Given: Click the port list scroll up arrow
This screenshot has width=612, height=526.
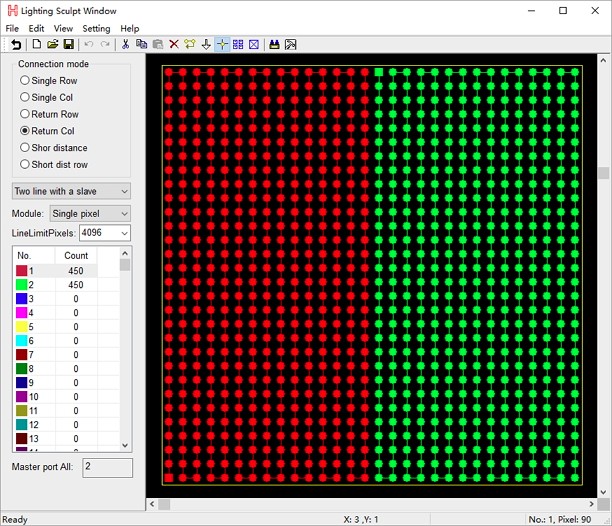Looking at the screenshot, I should tap(125, 253).
